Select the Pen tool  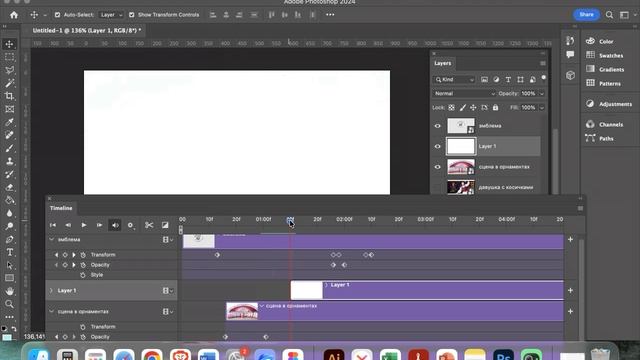tap(9, 240)
